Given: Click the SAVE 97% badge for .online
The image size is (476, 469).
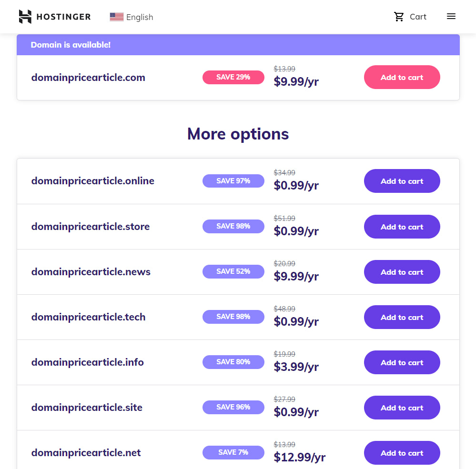Looking at the screenshot, I should pyautogui.click(x=233, y=181).
